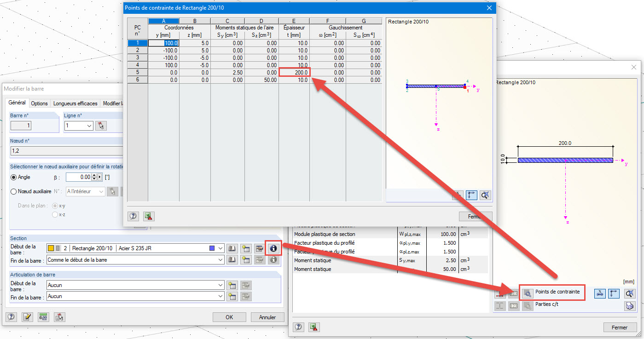Click the Parties c/t label
This screenshot has height=339, width=644.
[546, 305]
